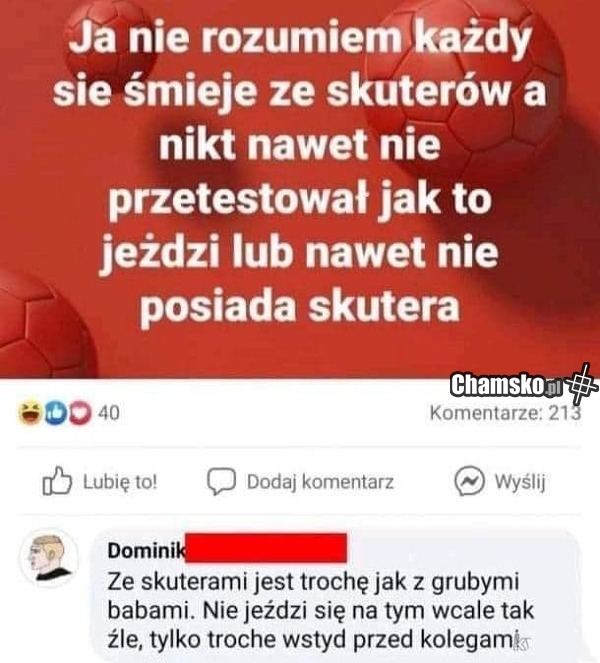This screenshot has width=600, height=663.
Task: Click the blue thumbs-up reaction icon
Action: coord(56,413)
